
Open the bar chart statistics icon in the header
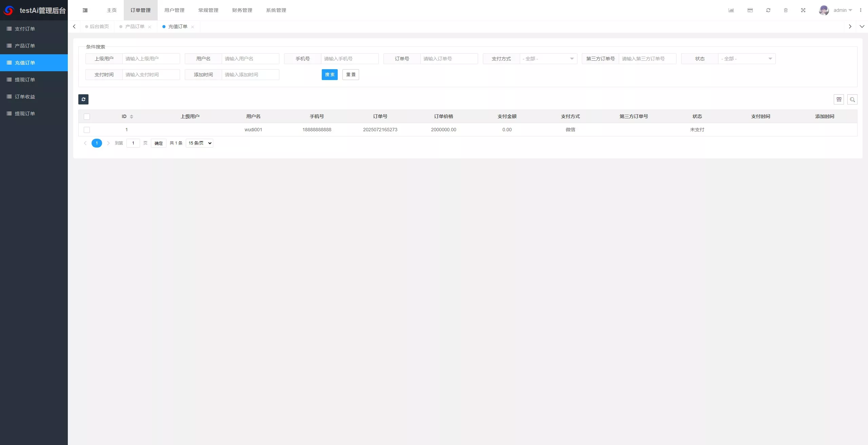731,10
